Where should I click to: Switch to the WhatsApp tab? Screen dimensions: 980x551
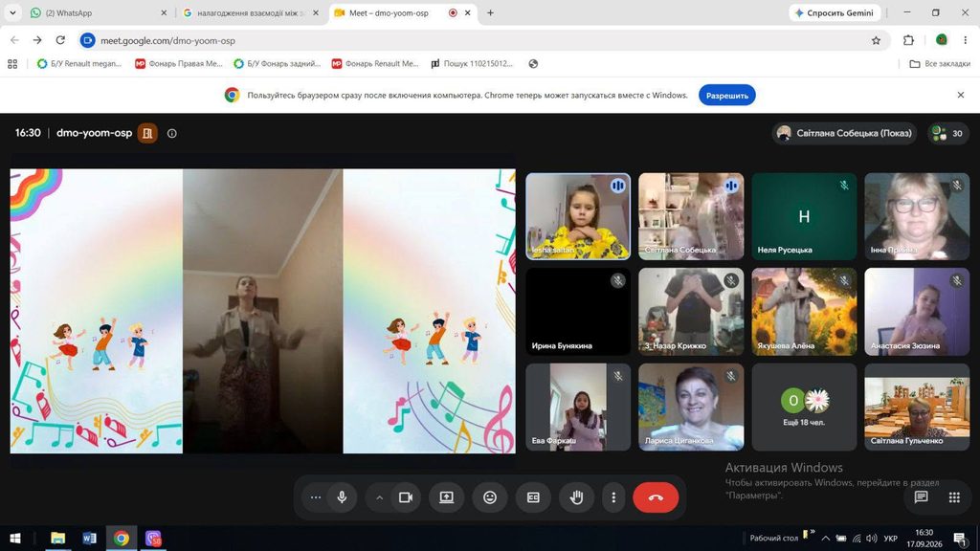click(x=99, y=12)
